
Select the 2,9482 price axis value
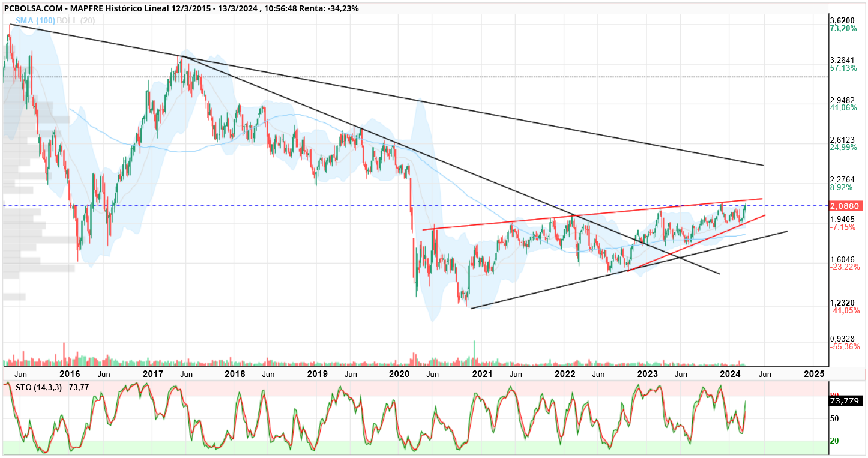[842, 100]
